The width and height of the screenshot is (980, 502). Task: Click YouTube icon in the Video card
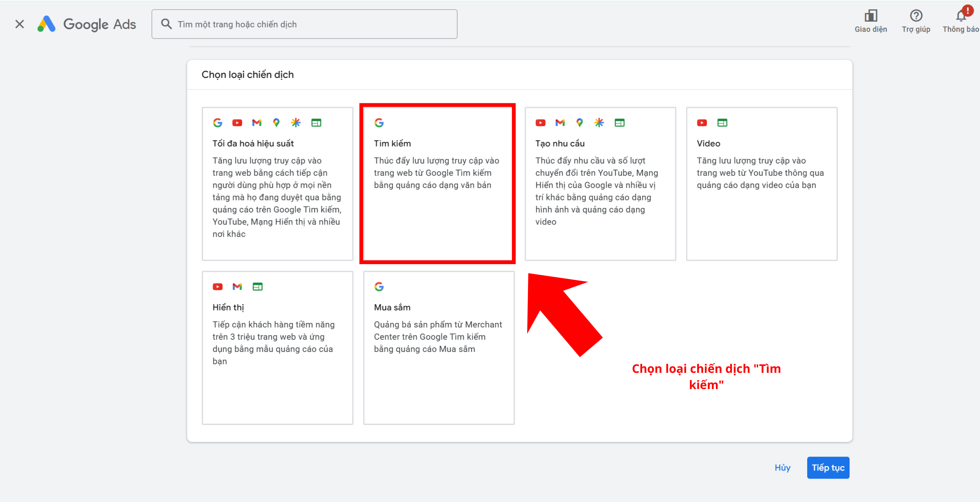click(x=702, y=123)
